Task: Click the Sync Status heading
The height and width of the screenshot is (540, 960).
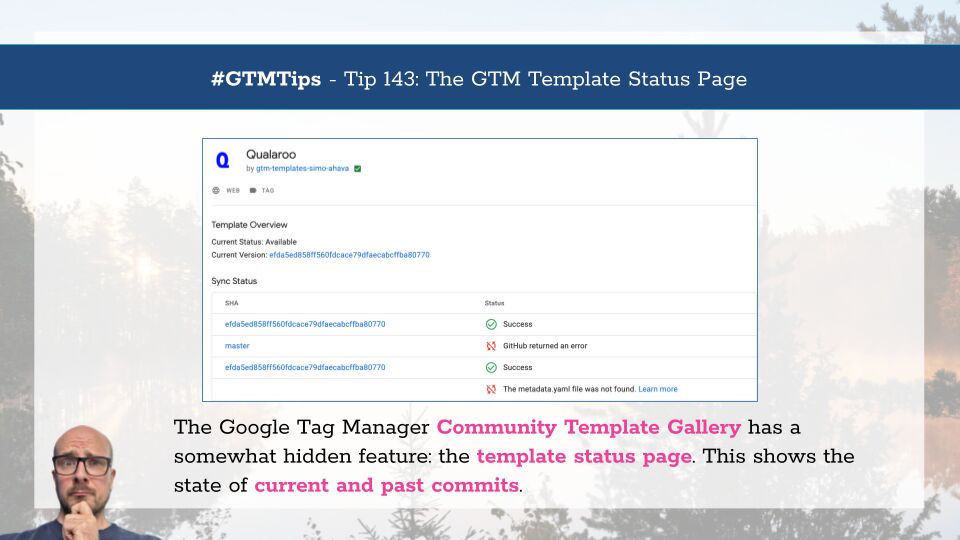Action: coord(234,281)
